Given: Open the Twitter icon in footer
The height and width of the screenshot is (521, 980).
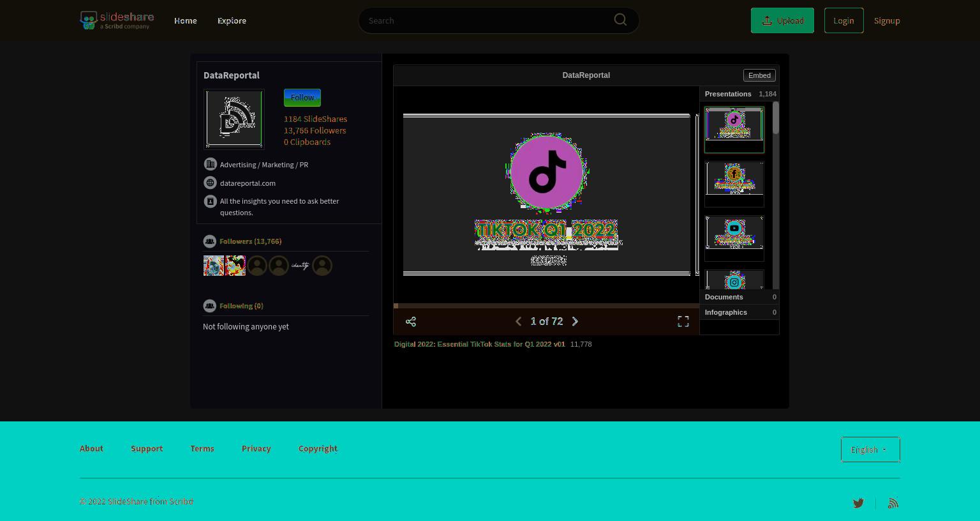Looking at the screenshot, I should tap(858, 503).
